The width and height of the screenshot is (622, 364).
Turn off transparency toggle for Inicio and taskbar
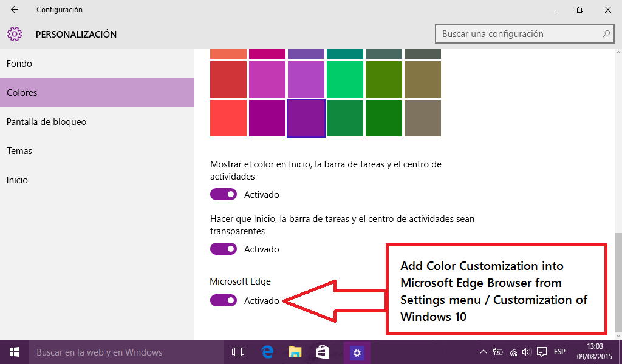(x=224, y=249)
